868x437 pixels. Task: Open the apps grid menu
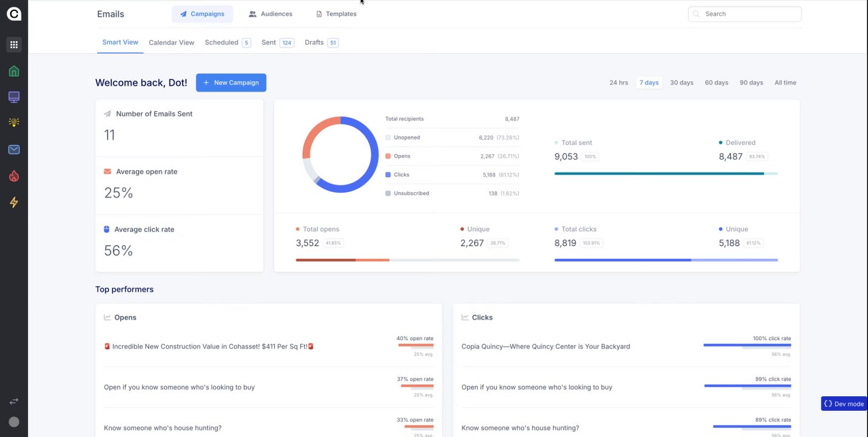[x=14, y=44]
